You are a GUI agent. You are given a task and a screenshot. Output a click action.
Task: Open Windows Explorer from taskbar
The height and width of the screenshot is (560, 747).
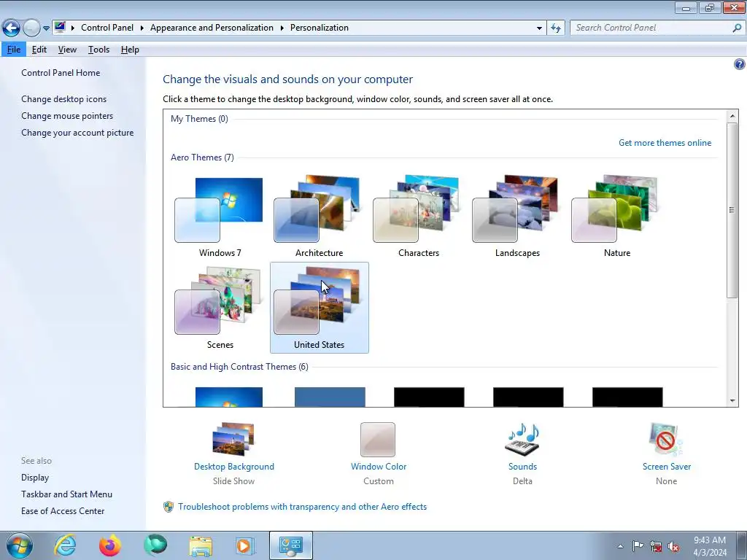[201, 545]
